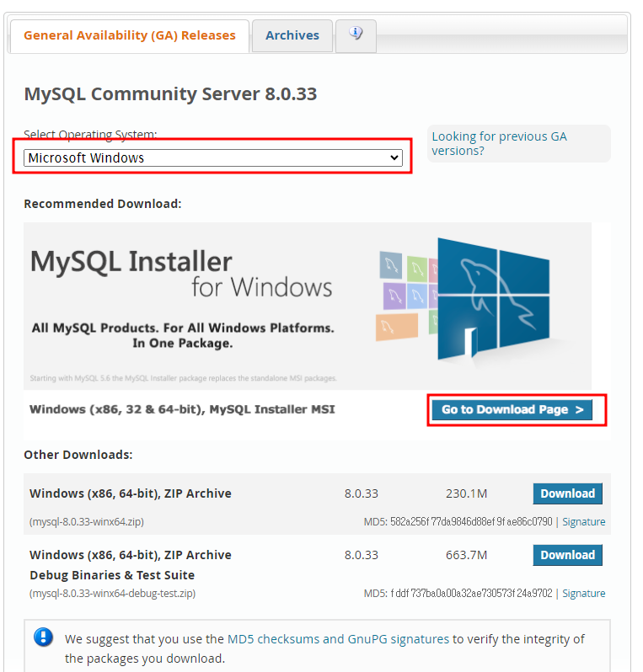Click the MD5 hash 582a256f77da9846d88ef9fae86c0790
Screen dimensions: 643x672
[x=471, y=521]
